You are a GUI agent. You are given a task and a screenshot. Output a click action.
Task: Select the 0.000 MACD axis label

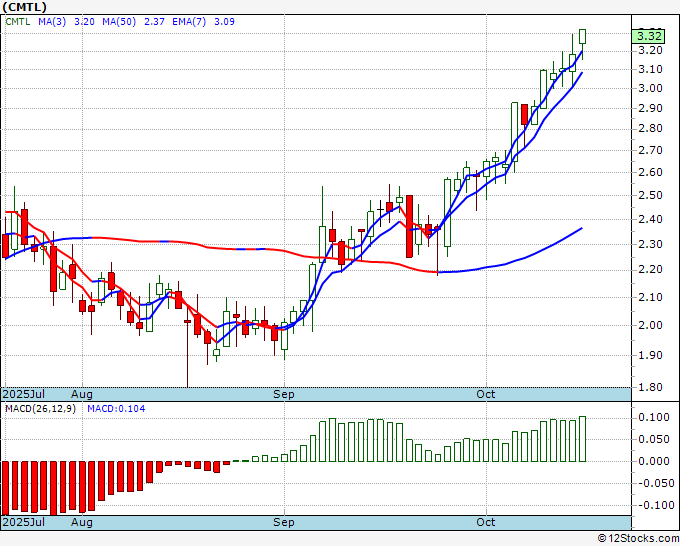654,461
